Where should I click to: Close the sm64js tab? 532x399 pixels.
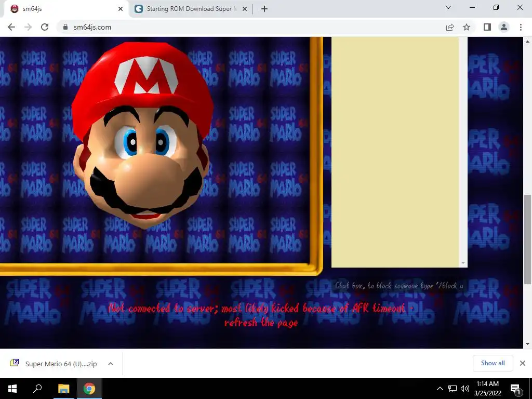[121, 9]
